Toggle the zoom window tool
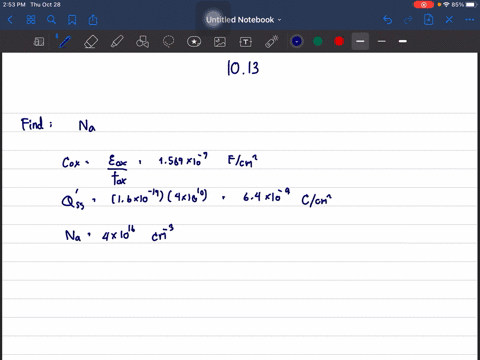Screen dimensions: 480x360 coord(39,42)
